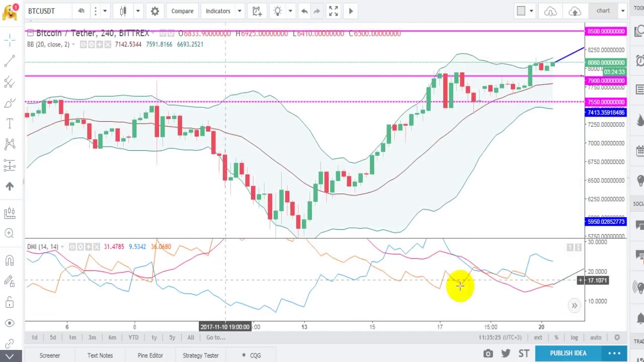The width and height of the screenshot is (644, 362).
Task: Save the chart to the cloud
Action: click(575, 11)
